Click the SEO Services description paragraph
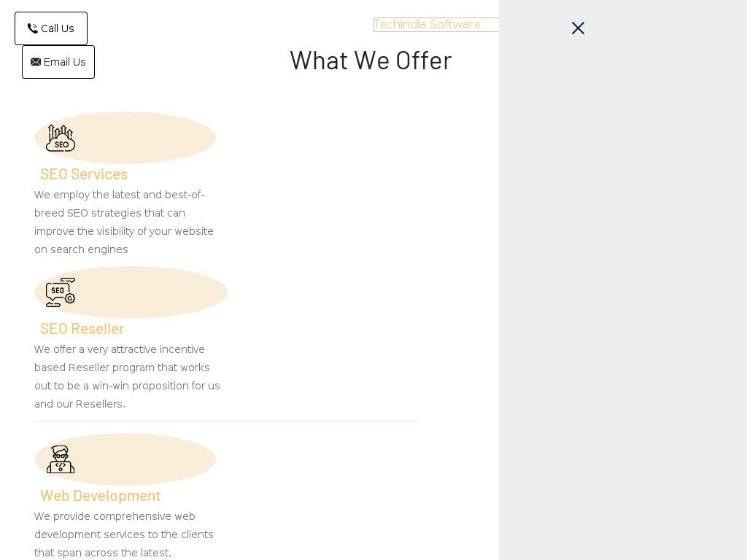The width and height of the screenshot is (747, 560). coord(124,222)
